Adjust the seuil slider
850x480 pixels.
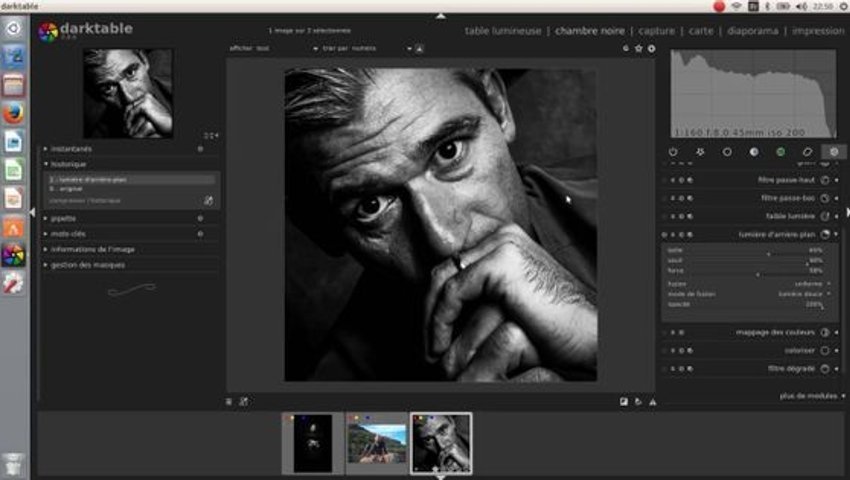[746, 261]
